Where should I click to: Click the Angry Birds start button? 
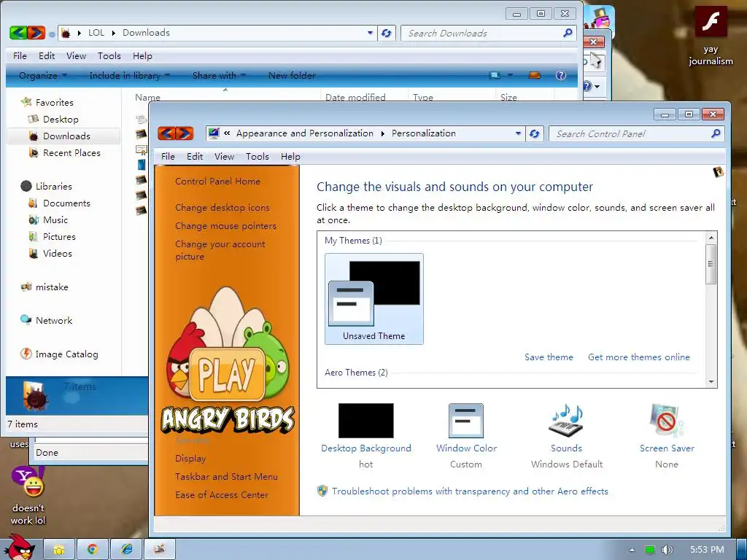[x=20, y=547]
